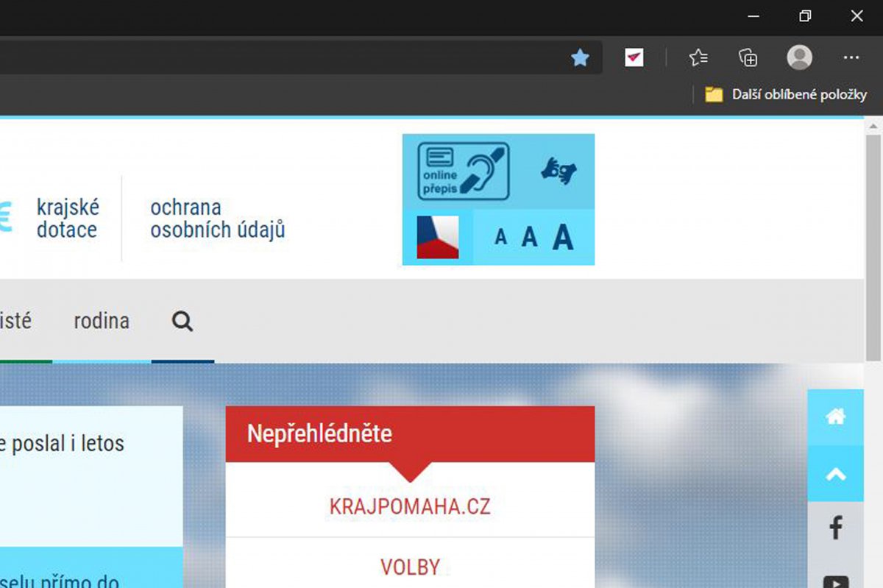
Task: Click the home icon in side panel
Action: 836,417
